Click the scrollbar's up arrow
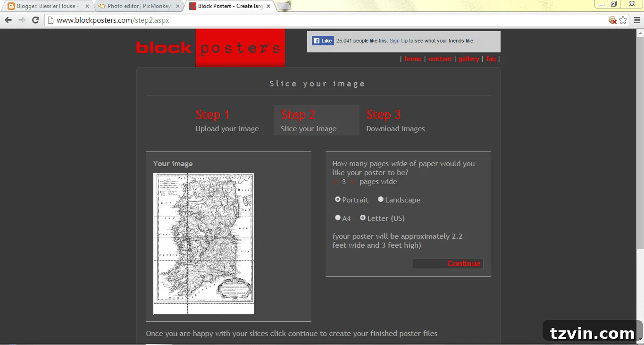 (x=640, y=32)
